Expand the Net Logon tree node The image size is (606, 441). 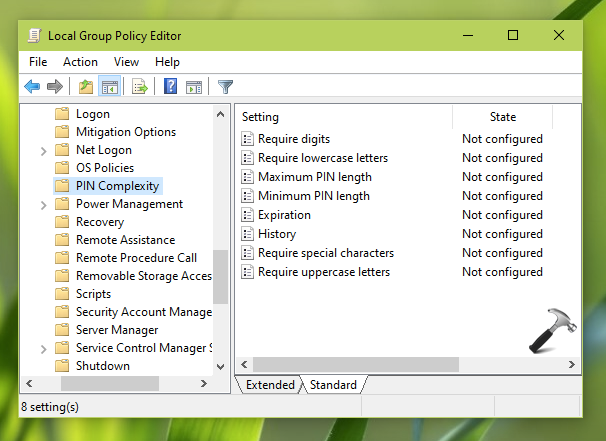43,150
